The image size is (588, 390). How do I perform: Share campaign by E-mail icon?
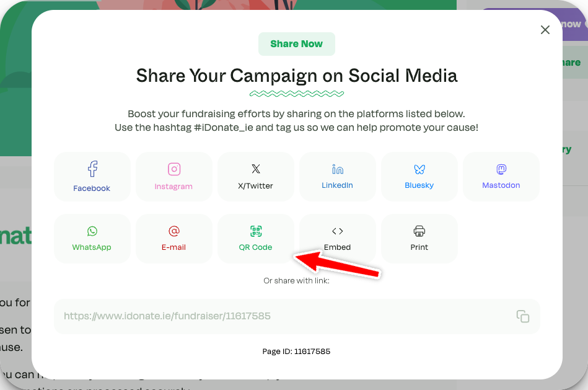[174, 231]
